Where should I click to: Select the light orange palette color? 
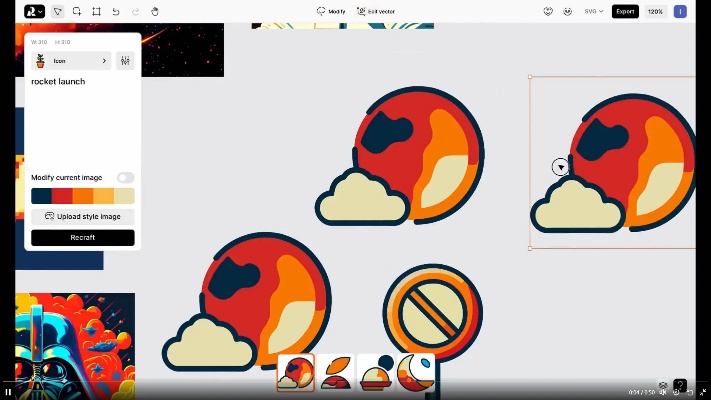(103, 196)
